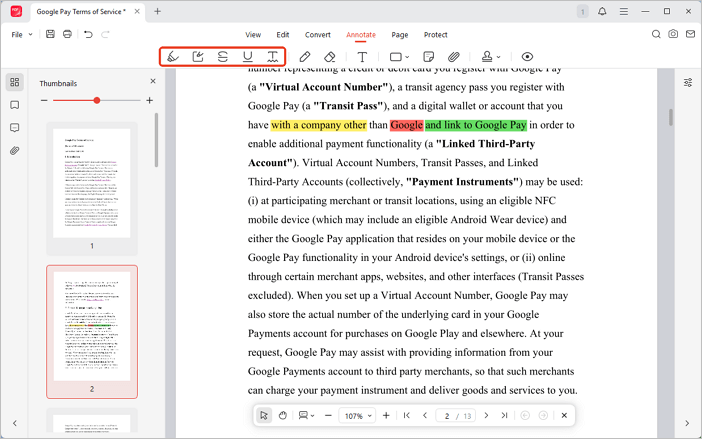Toggle the Thumbnails panel in sidebar
The width and height of the screenshot is (702, 439).
pyautogui.click(x=15, y=82)
